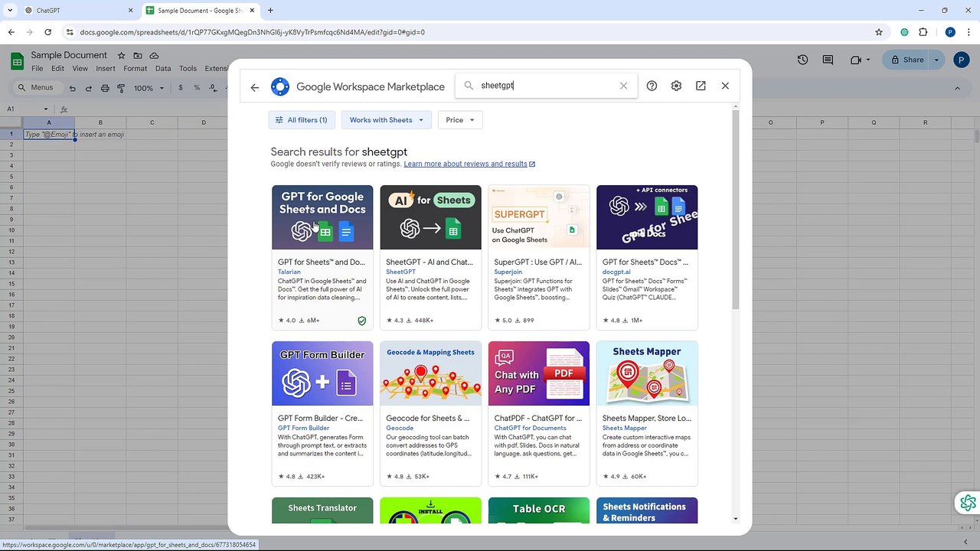Reload the browser page
The image size is (980, 551).
pyautogui.click(x=47, y=32)
